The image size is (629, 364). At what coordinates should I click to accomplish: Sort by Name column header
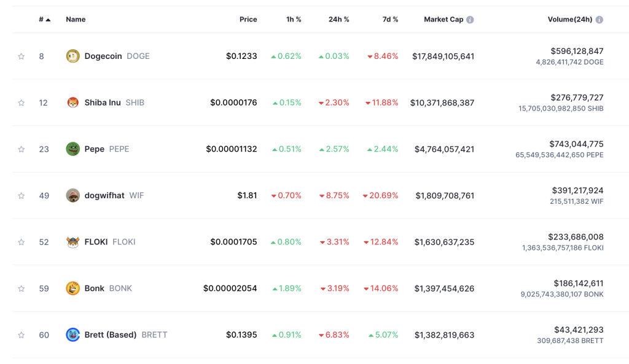[x=76, y=19]
